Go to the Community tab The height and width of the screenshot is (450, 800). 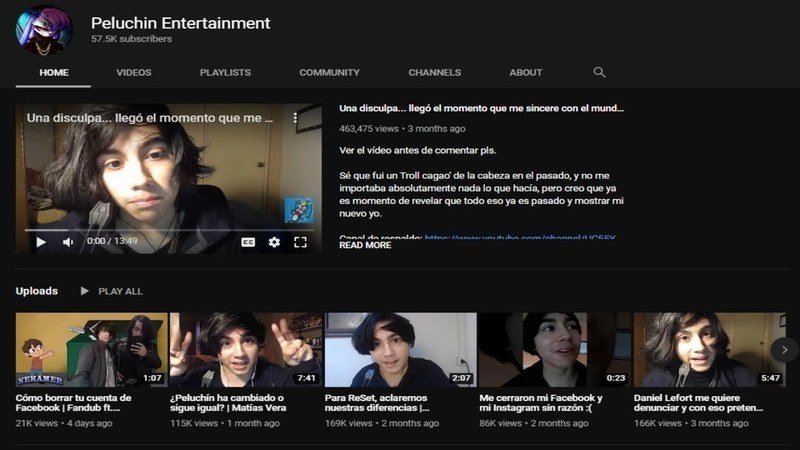click(x=329, y=72)
